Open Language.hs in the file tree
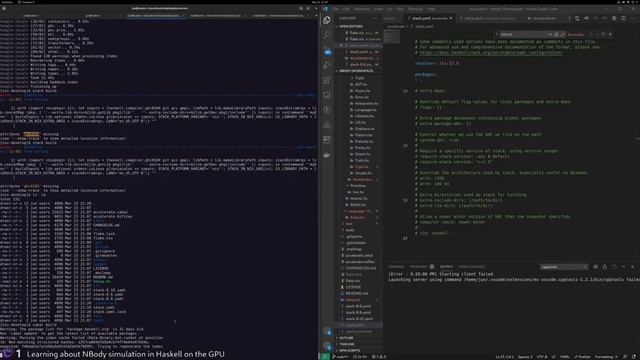This screenshot has width=640, height=360. 365,110
